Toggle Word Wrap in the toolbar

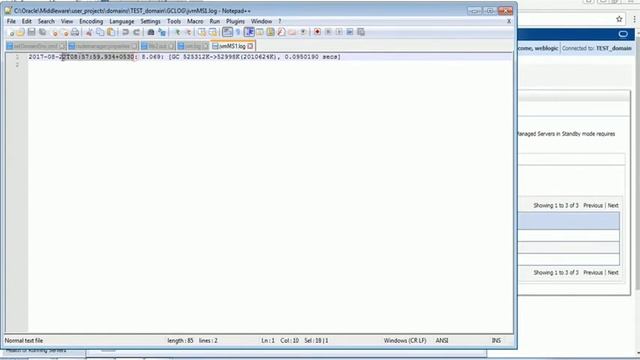tap(227, 32)
